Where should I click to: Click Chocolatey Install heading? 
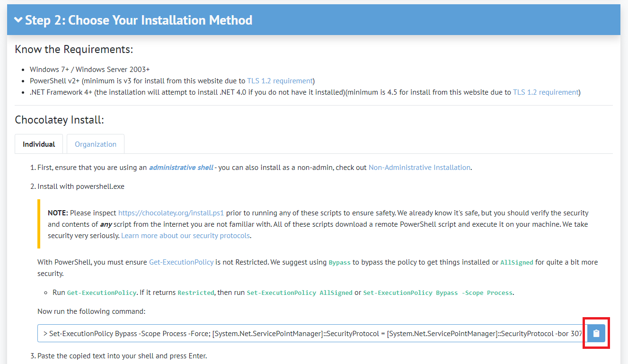(x=59, y=120)
